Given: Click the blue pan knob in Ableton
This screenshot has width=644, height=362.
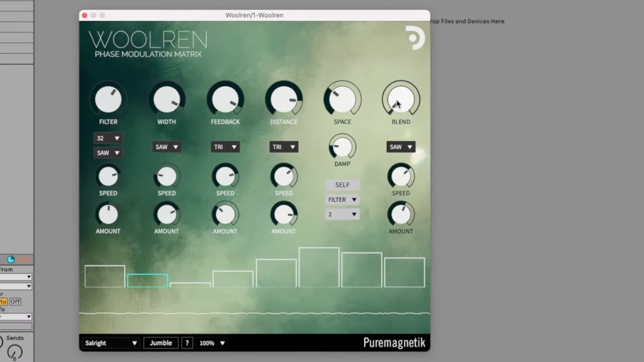Looking at the screenshot, I should (x=11, y=259).
